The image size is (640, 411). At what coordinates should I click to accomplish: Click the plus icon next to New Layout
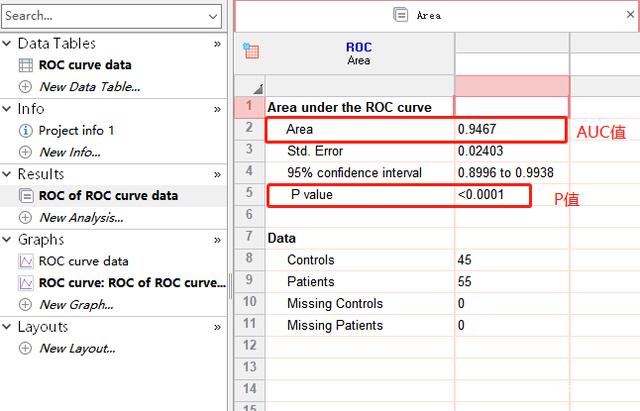tap(25, 348)
